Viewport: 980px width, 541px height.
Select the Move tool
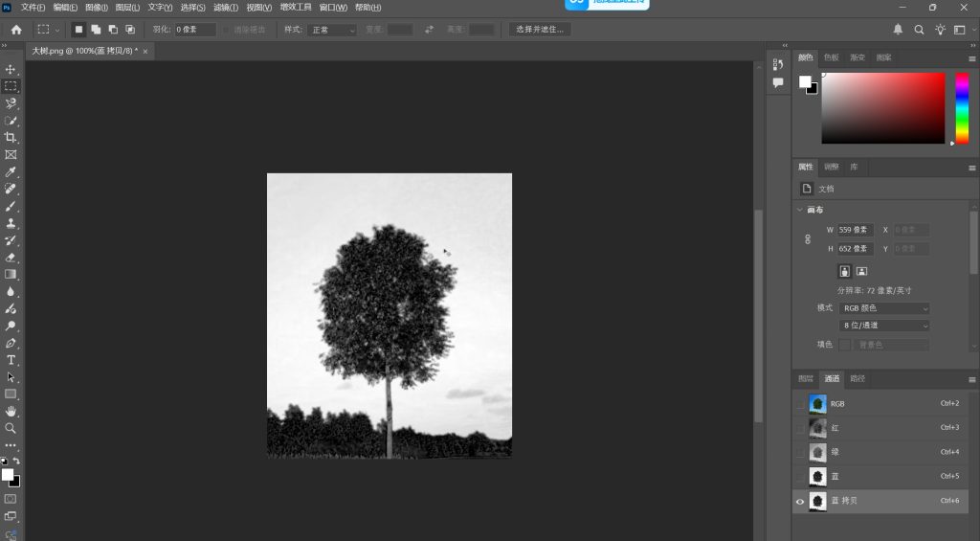(x=11, y=70)
